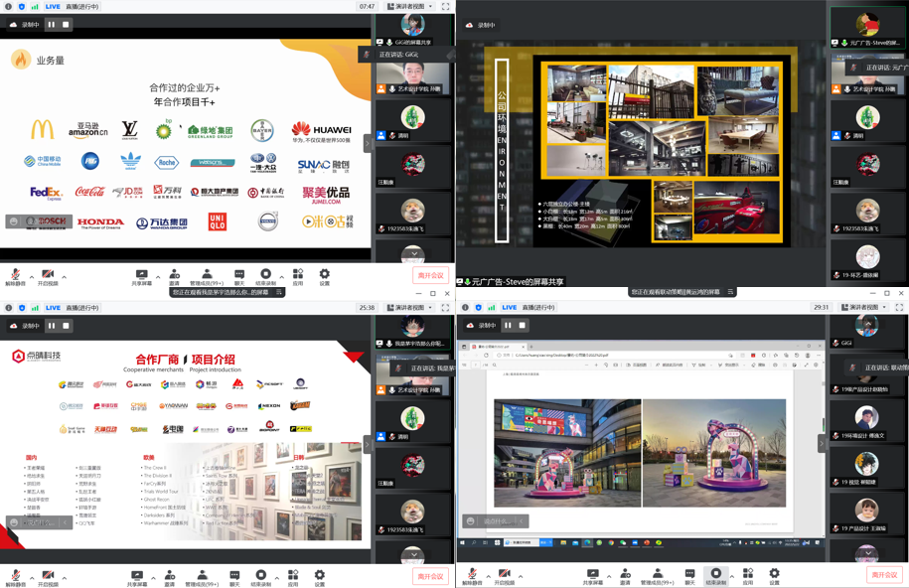Click red Leave Meeting button in bottom-right window
This screenshot has height=588, width=909.
(x=883, y=575)
